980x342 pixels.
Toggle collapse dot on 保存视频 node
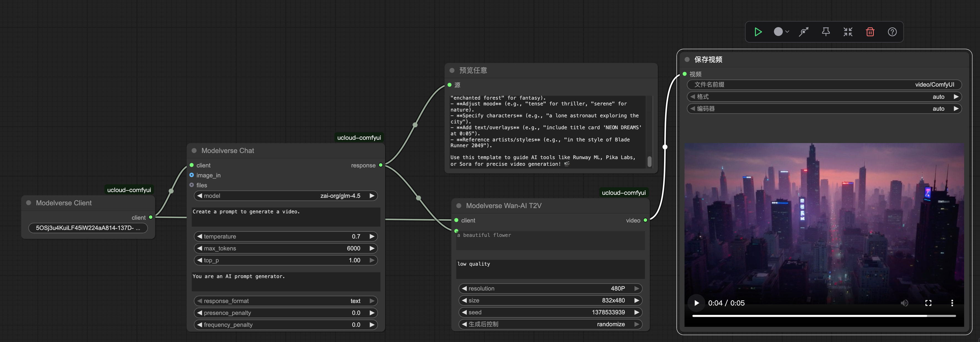687,59
